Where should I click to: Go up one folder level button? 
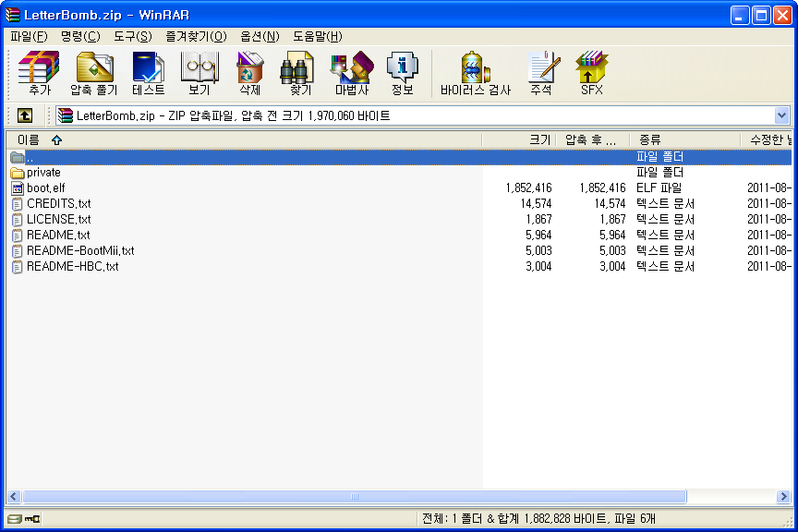click(25, 115)
